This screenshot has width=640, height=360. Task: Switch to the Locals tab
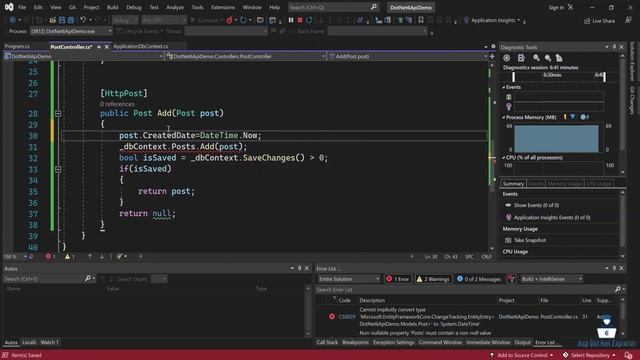click(29, 342)
